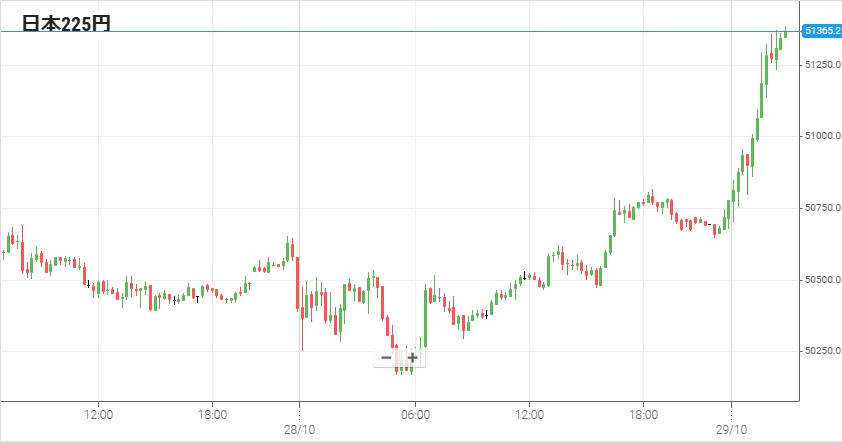Click the 18:00 label before 29/10
Image resolution: width=842 pixels, height=443 pixels.
click(x=643, y=413)
